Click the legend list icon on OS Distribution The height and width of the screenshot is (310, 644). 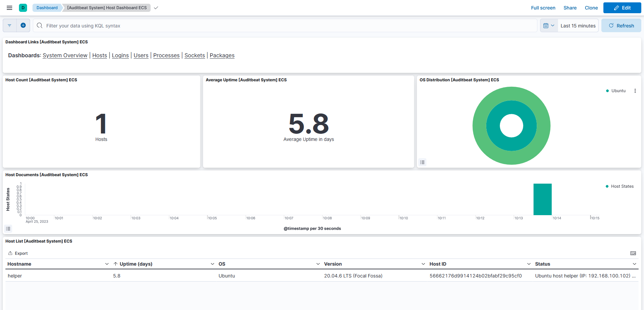[422, 162]
